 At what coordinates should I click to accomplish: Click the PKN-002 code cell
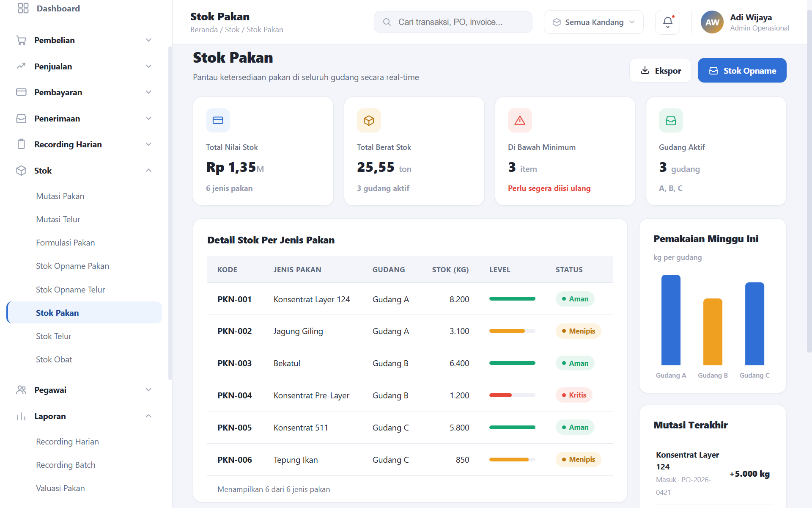pos(234,331)
